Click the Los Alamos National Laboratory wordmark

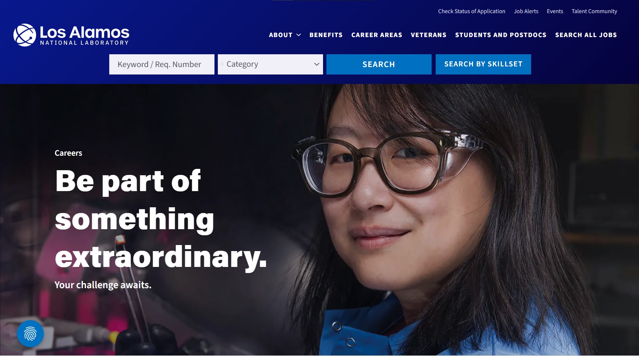[x=85, y=35]
